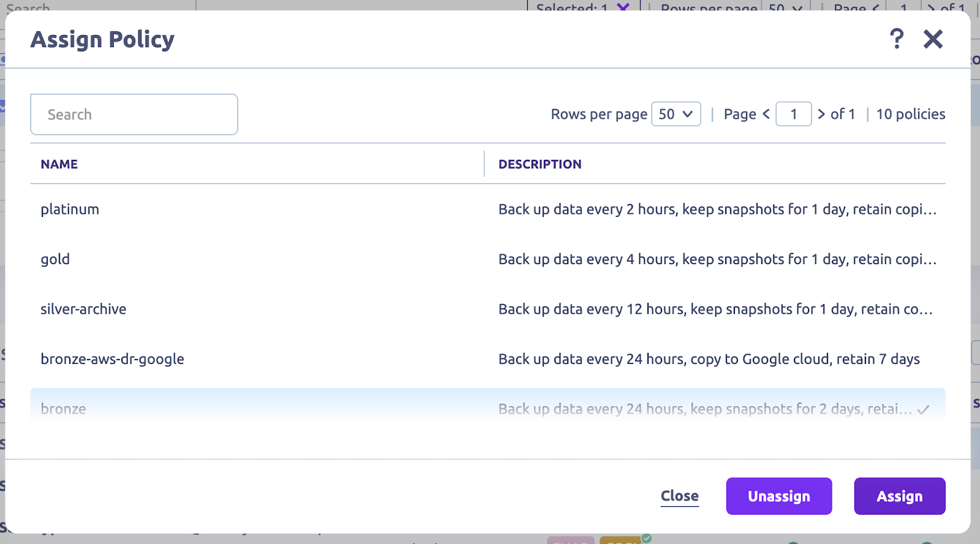Viewport: 980px width, 544px height.
Task: Select the platinum policy
Action: tap(70, 210)
